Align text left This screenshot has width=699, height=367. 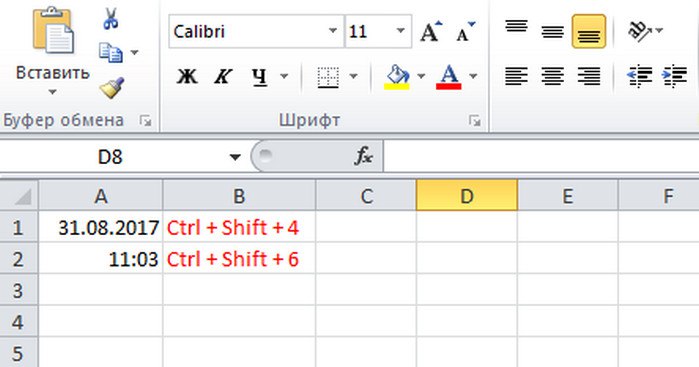(516, 76)
